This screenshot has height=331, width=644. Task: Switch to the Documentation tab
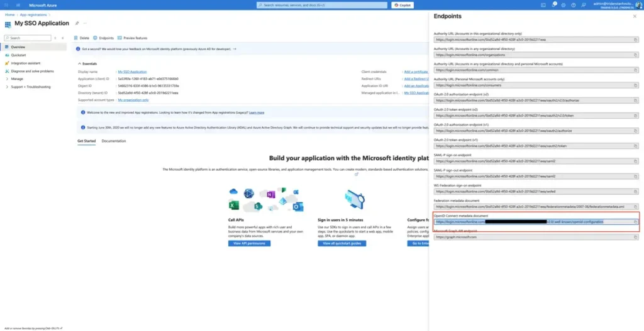point(114,141)
